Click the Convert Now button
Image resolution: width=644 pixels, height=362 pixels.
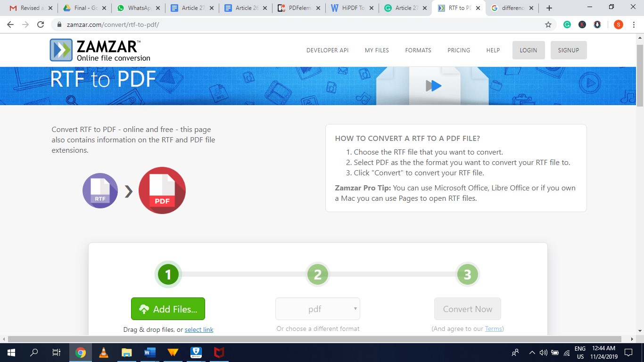(468, 309)
